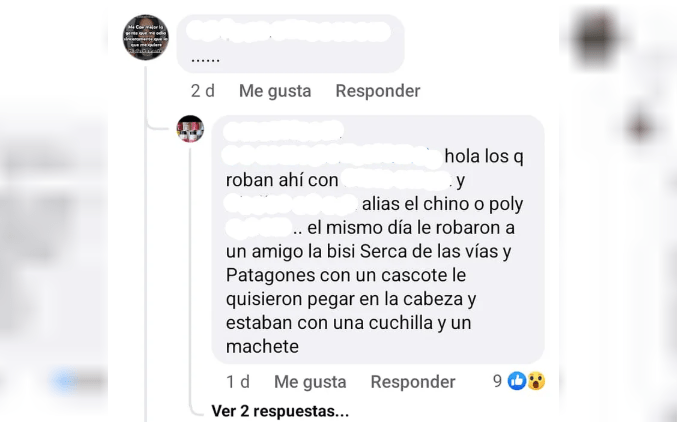Click the blurred blue item at bottom left
The image size is (677, 422).
point(66,381)
